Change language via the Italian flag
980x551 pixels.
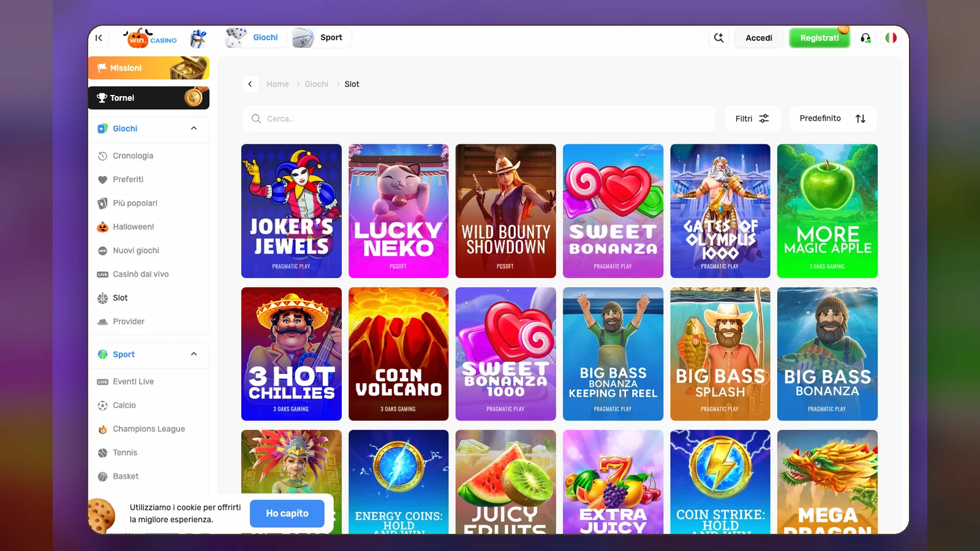point(891,38)
